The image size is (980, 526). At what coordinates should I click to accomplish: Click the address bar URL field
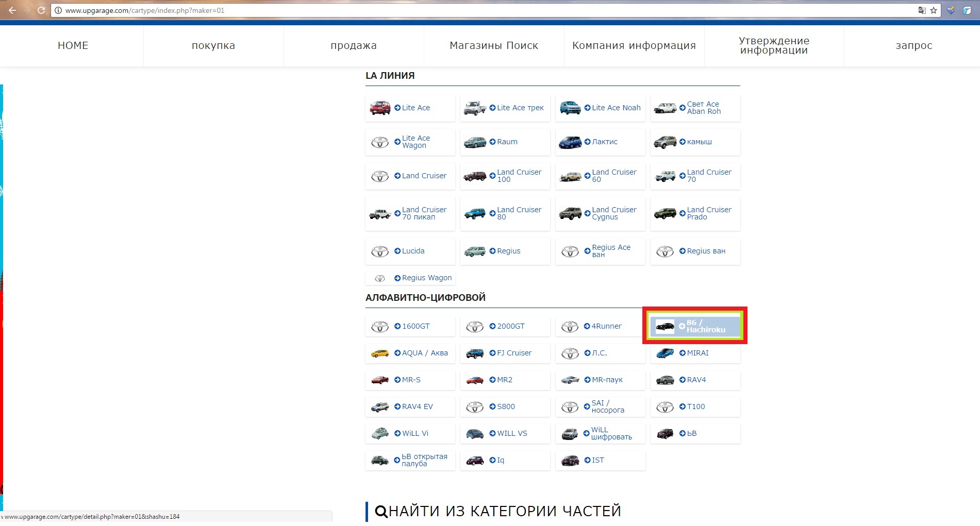[x=485, y=10]
